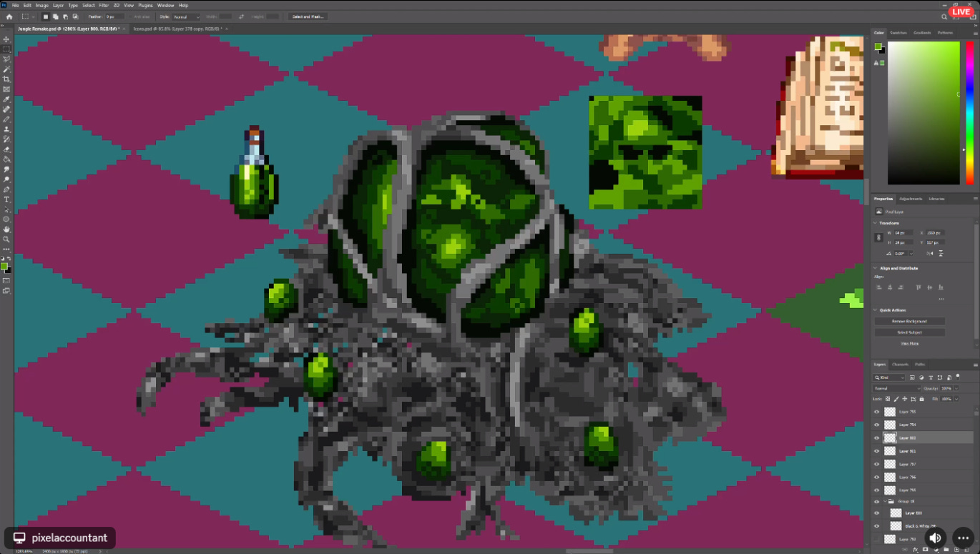Click the layer fx styles icon

(916, 549)
